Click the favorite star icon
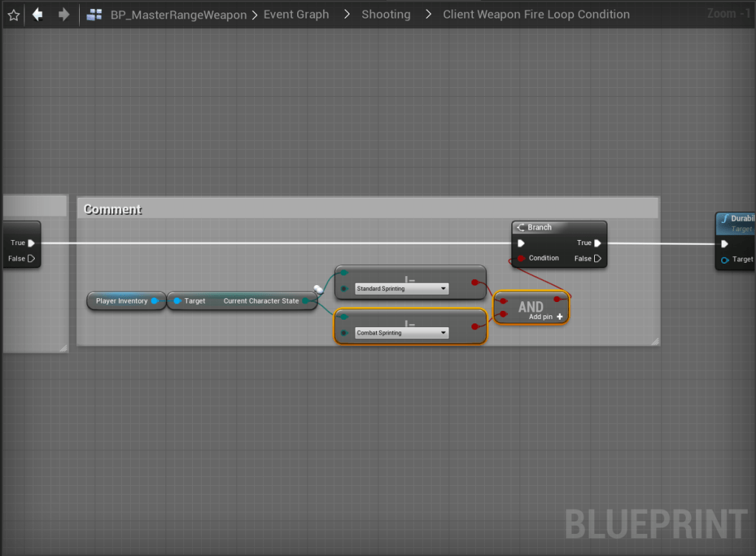 point(13,15)
